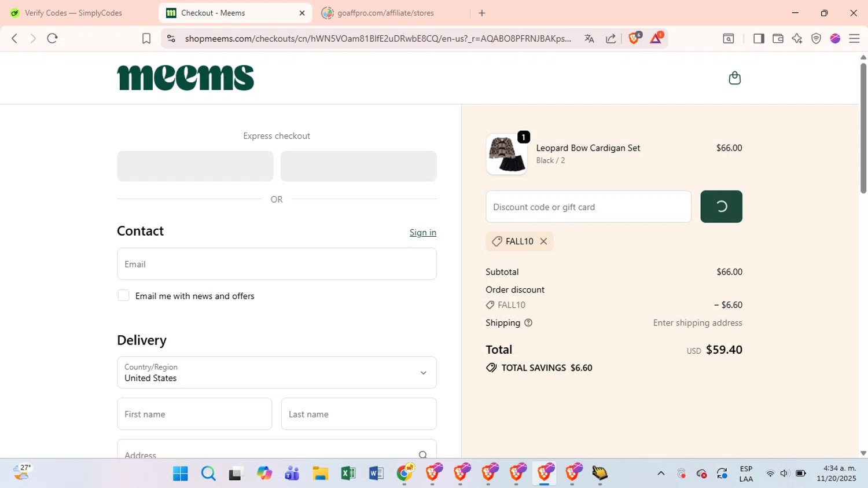Open Brave Shields lion icon
868x488 pixels.
[x=634, y=38]
